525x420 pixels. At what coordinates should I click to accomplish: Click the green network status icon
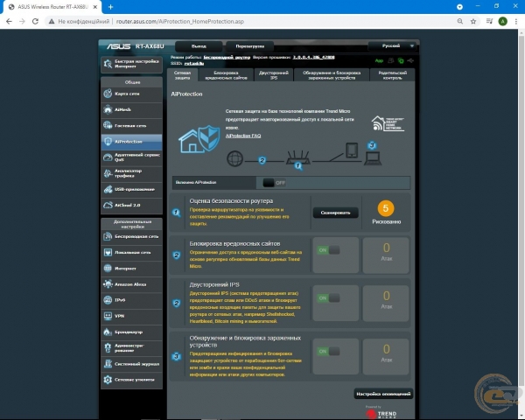(x=401, y=60)
